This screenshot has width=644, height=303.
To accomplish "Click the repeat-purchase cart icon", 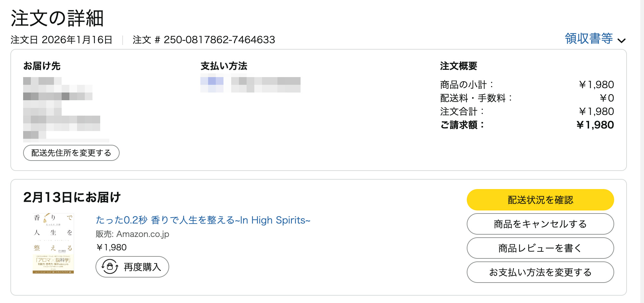I will 110,267.
